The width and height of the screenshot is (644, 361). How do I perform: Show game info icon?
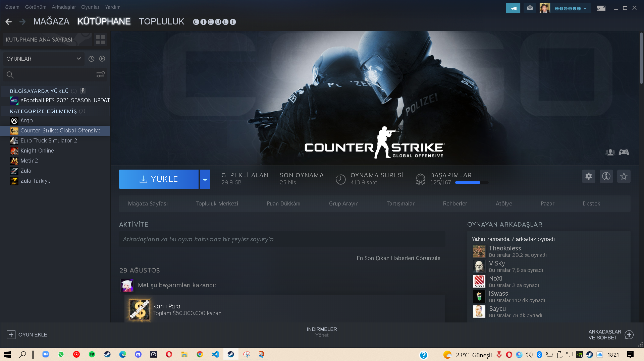(606, 176)
